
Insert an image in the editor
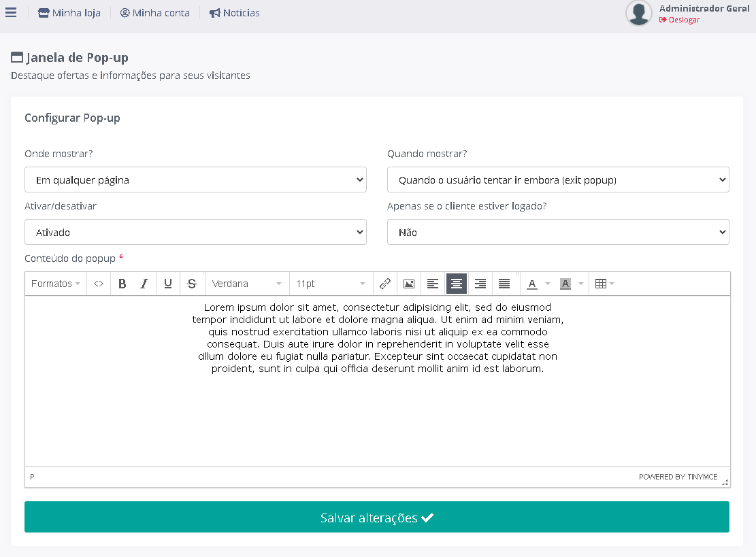(x=409, y=284)
